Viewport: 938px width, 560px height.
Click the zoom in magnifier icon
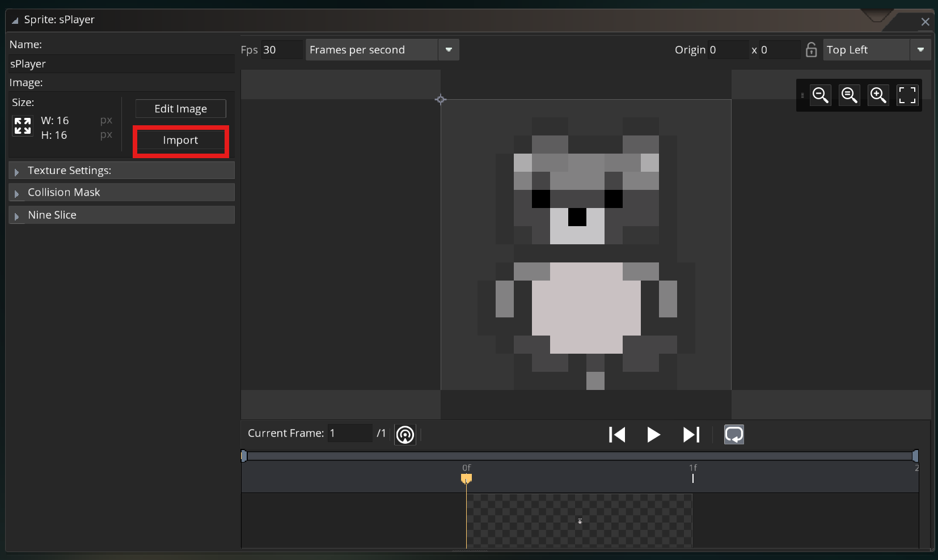tap(878, 95)
